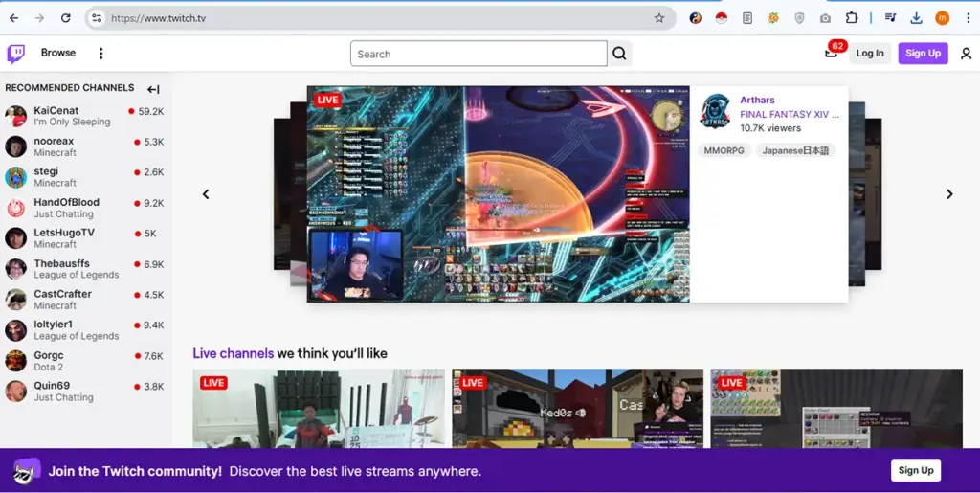The height and width of the screenshot is (493, 980).
Task: Click the Sign Up button in top bar
Action: click(924, 53)
